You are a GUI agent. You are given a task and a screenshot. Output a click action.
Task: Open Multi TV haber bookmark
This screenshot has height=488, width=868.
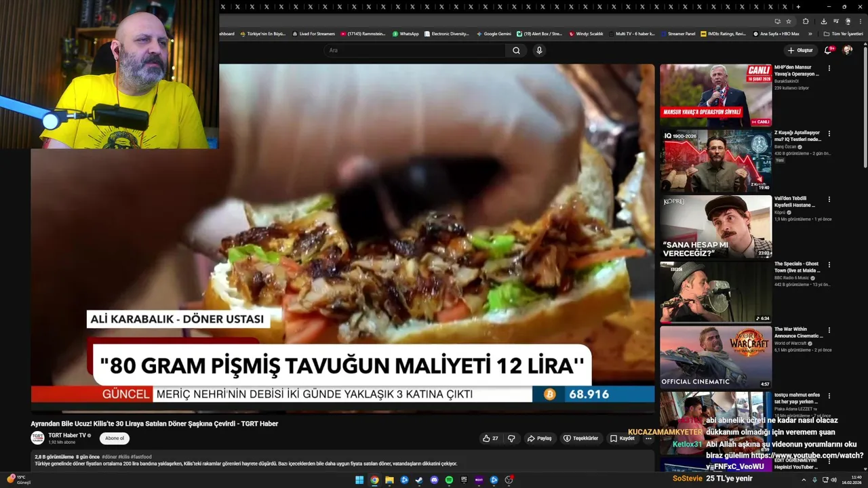tap(631, 33)
